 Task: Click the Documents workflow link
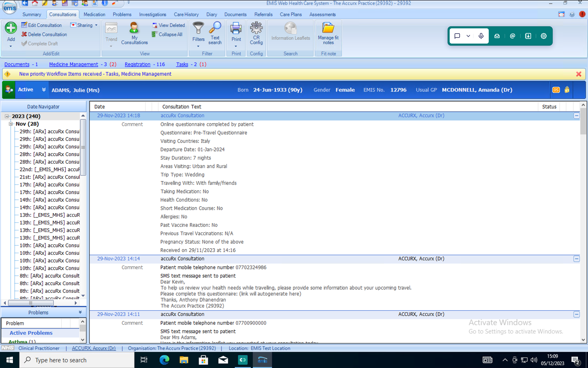[17, 64]
